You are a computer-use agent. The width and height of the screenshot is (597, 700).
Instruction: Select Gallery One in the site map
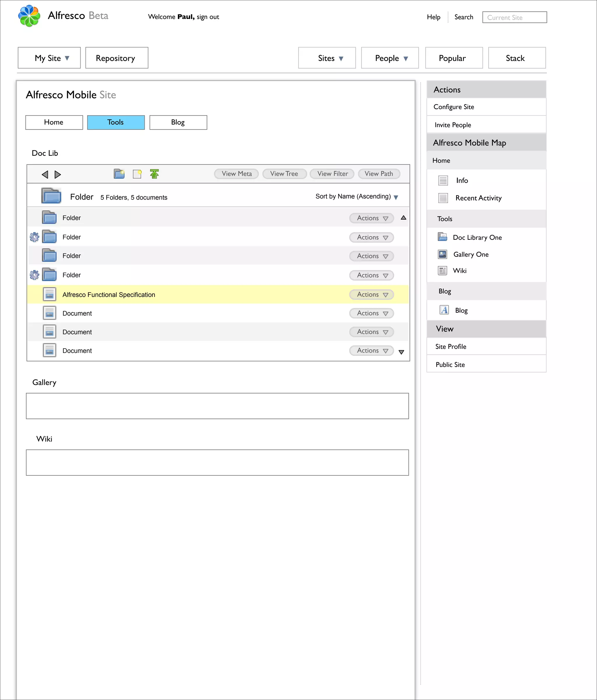coord(471,254)
